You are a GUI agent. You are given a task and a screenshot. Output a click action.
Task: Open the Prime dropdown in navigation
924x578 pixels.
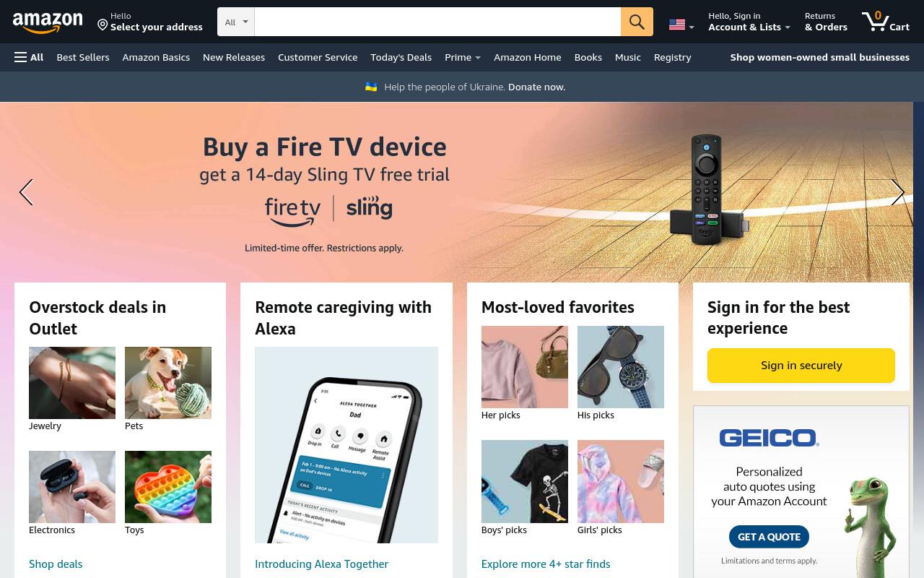pos(463,57)
